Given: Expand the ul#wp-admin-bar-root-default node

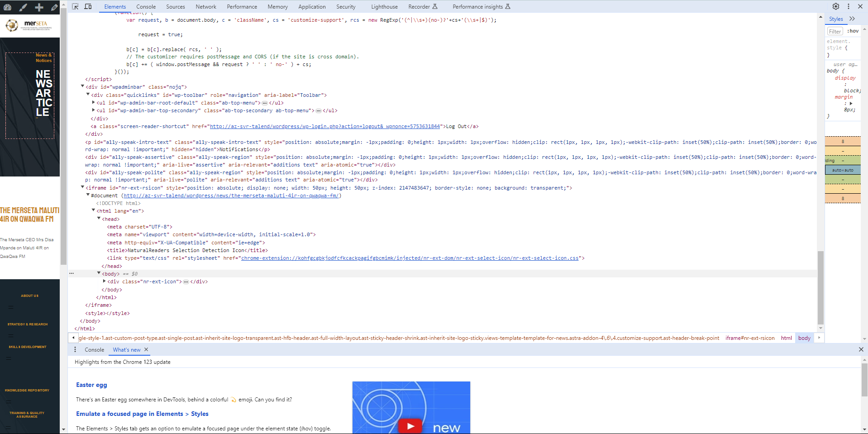Looking at the screenshot, I should click(x=93, y=102).
